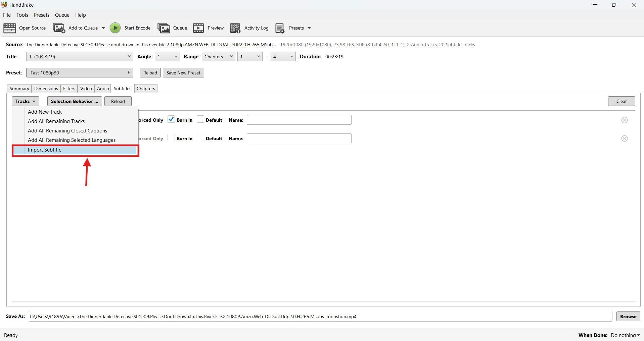644x341 pixels.
Task: Enable Burn In on second subtitle track
Action: click(171, 138)
